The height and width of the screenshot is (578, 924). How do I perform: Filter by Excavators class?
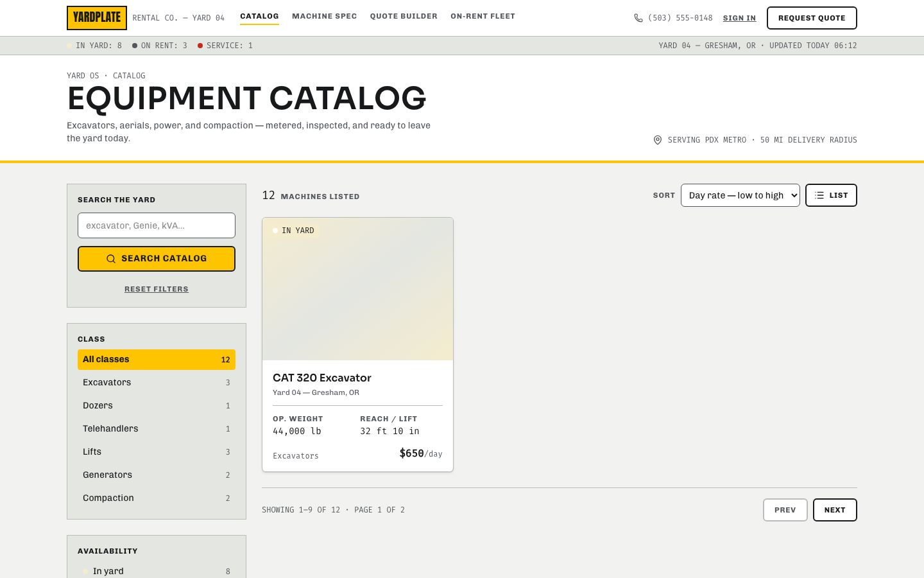pyautogui.click(x=157, y=383)
